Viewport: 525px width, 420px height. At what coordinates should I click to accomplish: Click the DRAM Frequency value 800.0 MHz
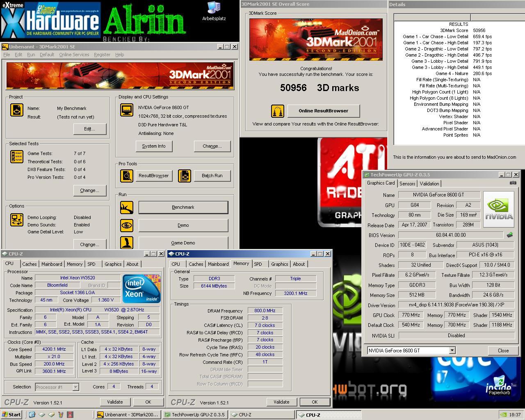[265, 311]
